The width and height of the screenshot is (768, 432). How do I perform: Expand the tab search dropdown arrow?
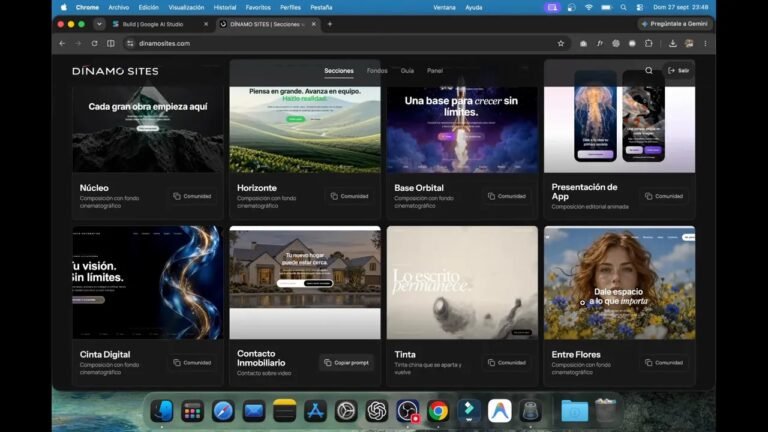pyautogui.click(x=99, y=24)
